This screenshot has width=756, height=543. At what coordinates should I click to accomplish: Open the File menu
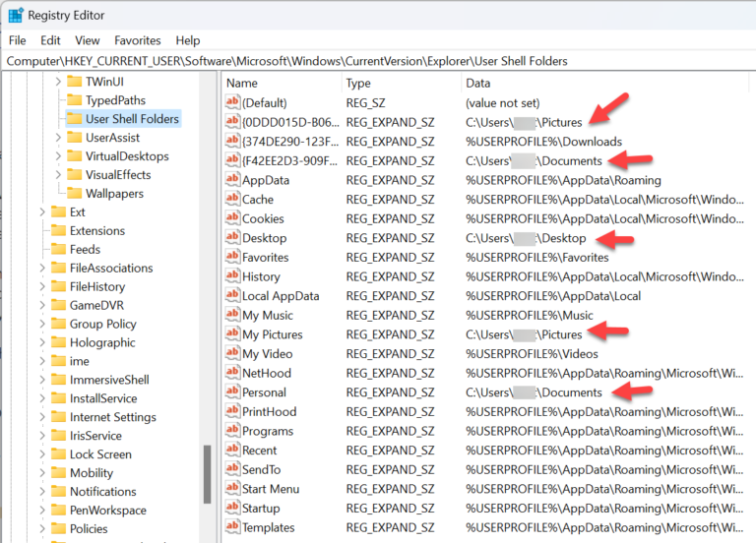click(18, 40)
